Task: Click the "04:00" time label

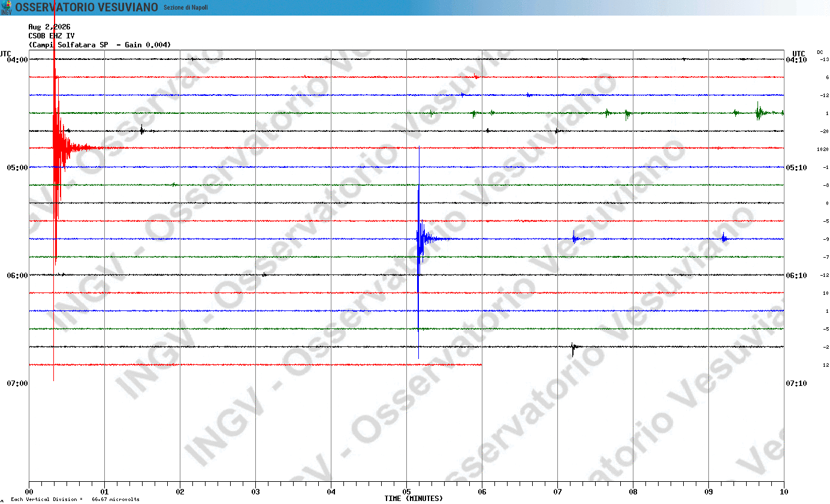Action: 17,60
